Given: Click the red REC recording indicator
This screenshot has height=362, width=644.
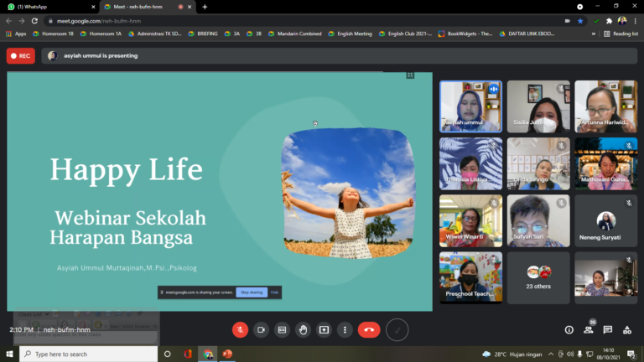Looking at the screenshot, I should (21, 56).
